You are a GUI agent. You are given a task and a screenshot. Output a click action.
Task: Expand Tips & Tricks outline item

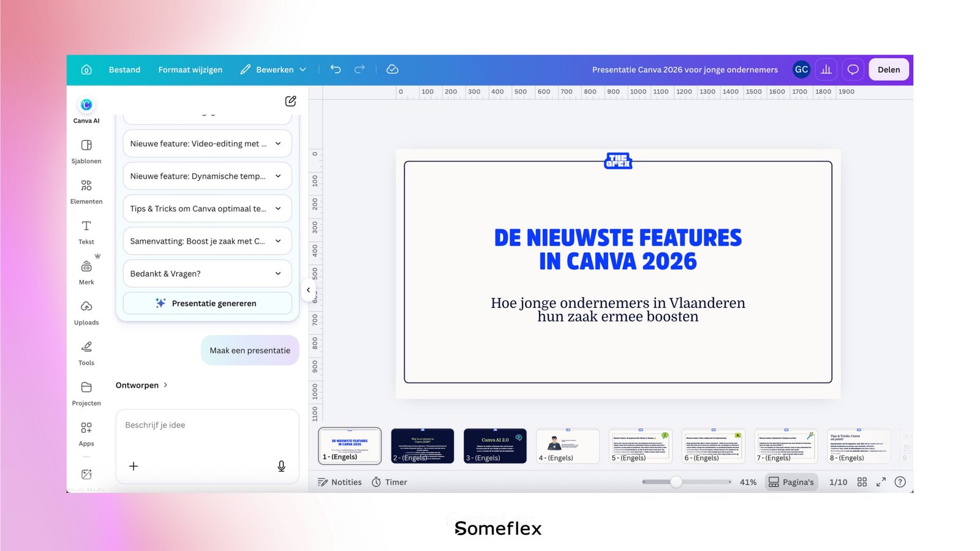click(207, 209)
